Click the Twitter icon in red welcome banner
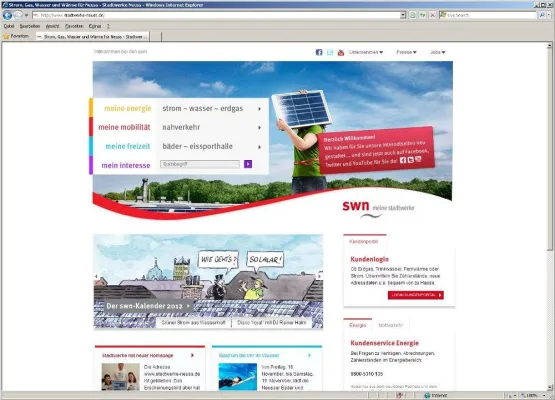Image resolution: width=555 pixels, height=400 pixels. (411, 160)
